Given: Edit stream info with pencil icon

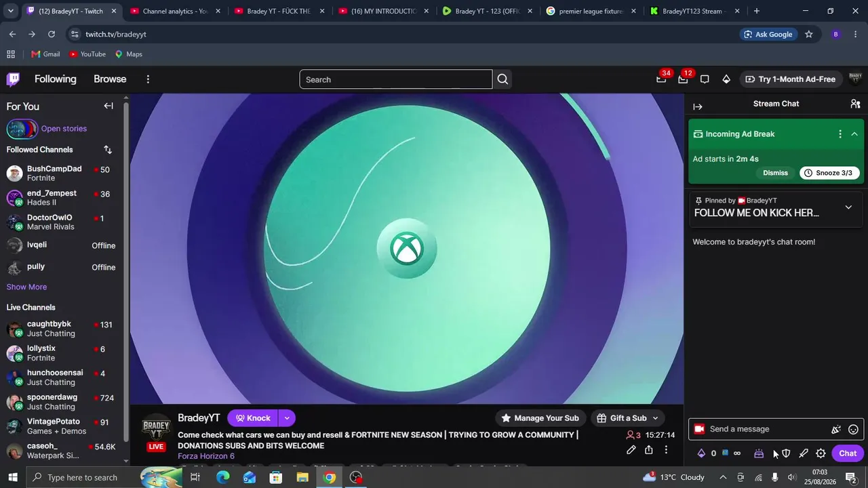Looking at the screenshot, I should click(x=631, y=450).
